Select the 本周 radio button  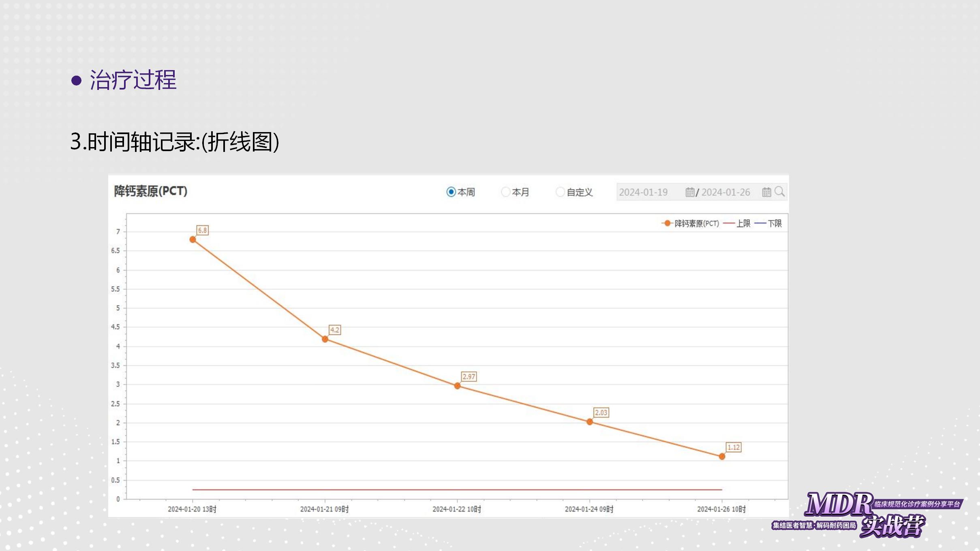(451, 192)
